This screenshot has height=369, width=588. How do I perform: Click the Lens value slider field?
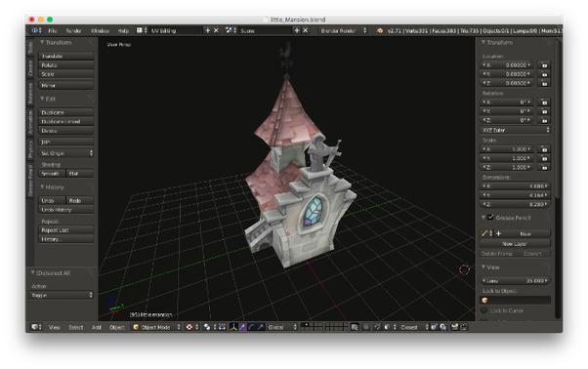tap(515, 280)
